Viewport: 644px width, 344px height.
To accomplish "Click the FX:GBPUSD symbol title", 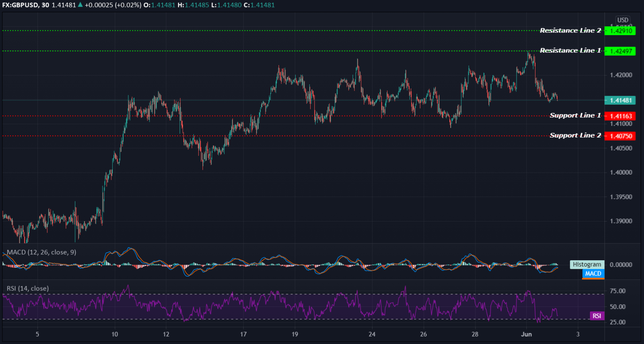I will (x=21, y=5).
